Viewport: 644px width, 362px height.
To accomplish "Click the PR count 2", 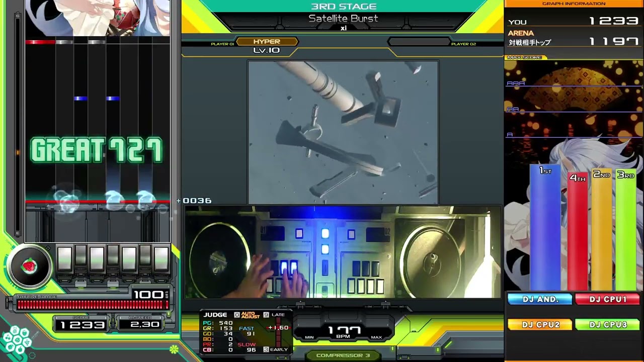I will click(230, 344).
